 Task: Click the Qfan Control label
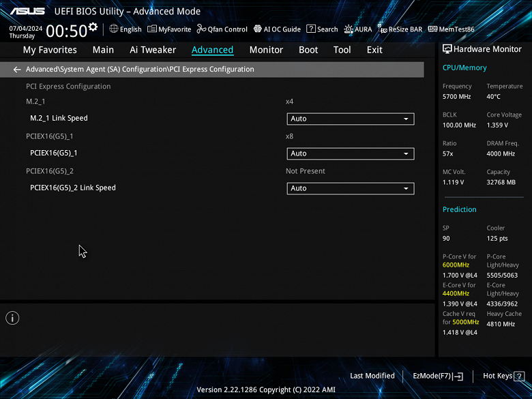pos(227,29)
